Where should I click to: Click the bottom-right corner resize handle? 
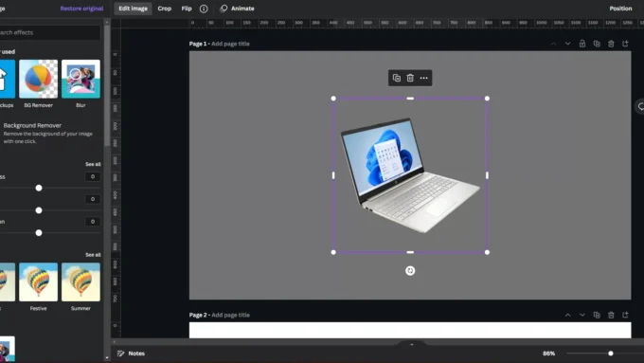[487, 252]
